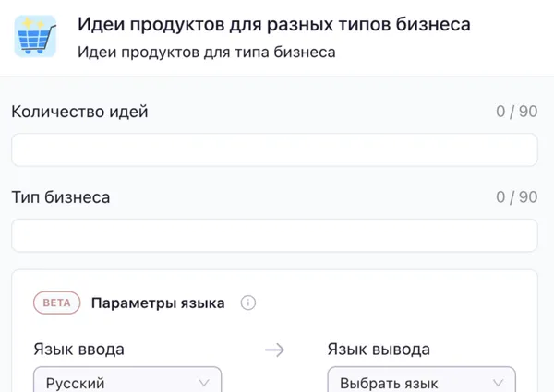Click the chevron in the Русский dropdown
This screenshot has width=554, height=392.
pos(204,383)
